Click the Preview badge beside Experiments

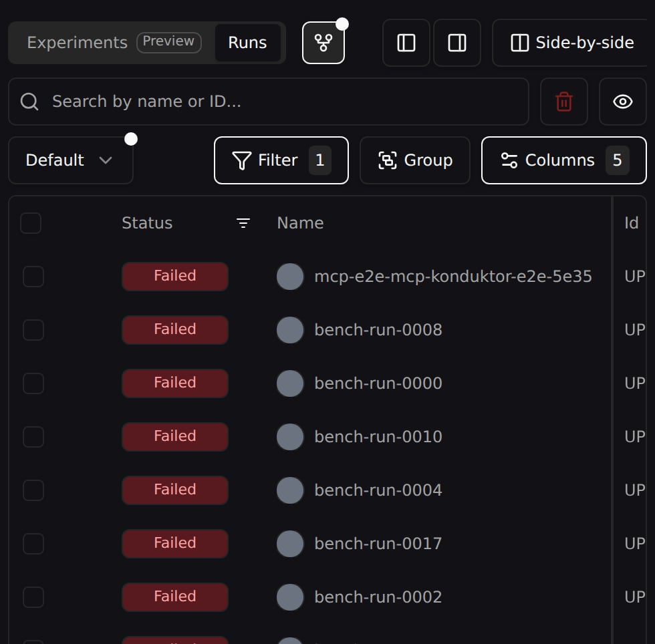(x=168, y=42)
